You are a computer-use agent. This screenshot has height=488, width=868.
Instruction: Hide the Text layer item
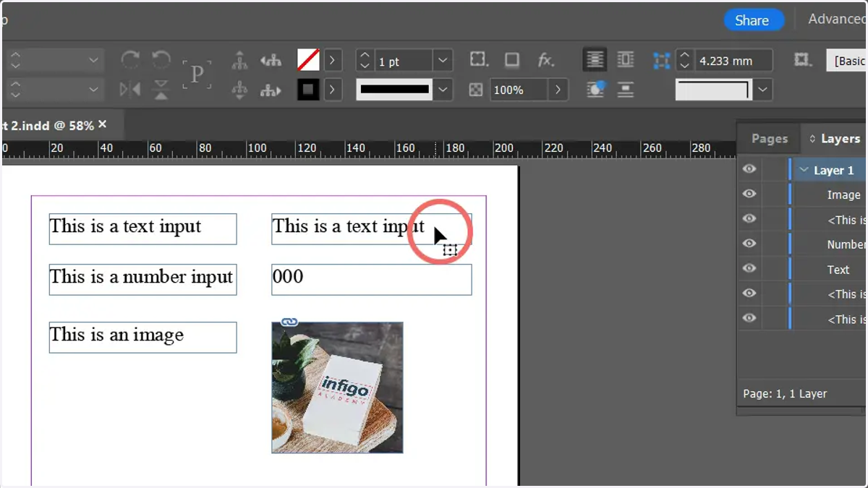click(749, 268)
